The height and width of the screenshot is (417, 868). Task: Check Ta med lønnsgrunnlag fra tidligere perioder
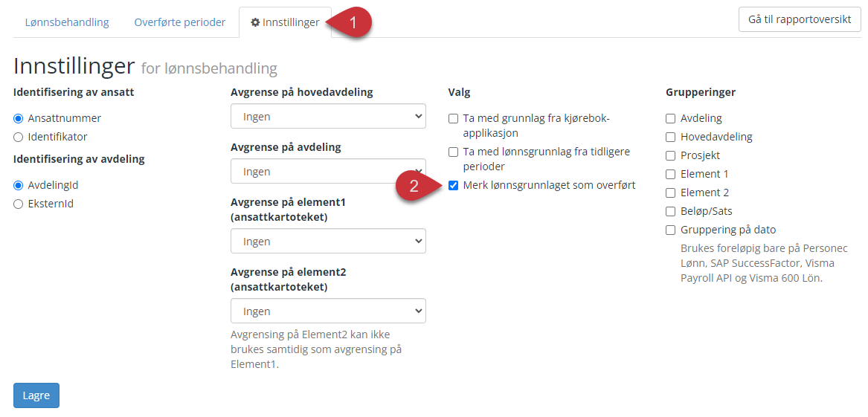(454, 152)
